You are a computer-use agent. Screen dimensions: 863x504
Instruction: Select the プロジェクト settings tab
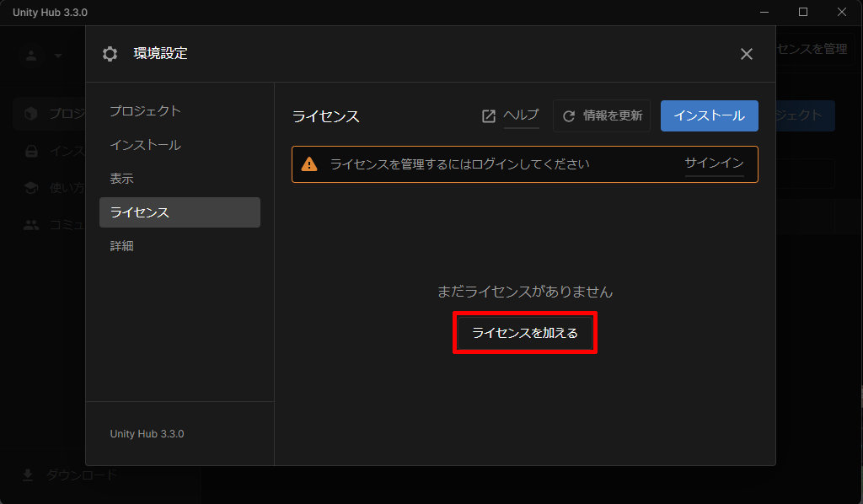click(x=145, y=111)
